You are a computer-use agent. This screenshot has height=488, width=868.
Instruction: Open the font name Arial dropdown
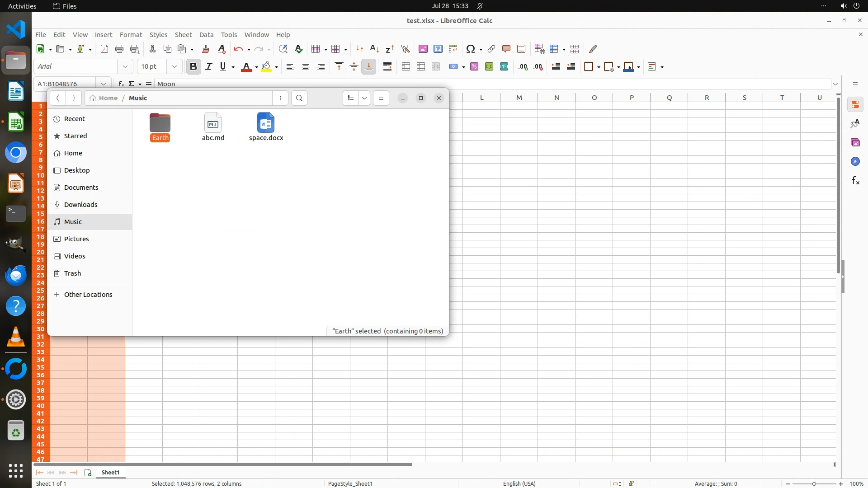point(125,67)
